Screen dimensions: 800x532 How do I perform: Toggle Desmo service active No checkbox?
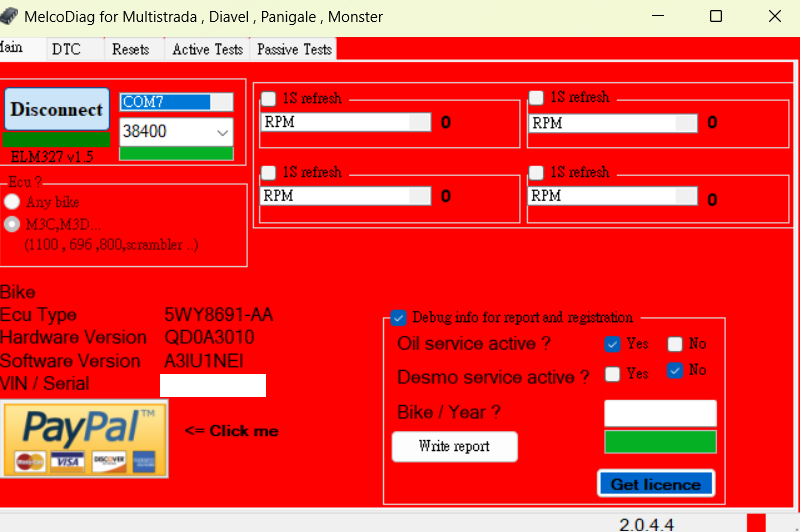(675, 370)
